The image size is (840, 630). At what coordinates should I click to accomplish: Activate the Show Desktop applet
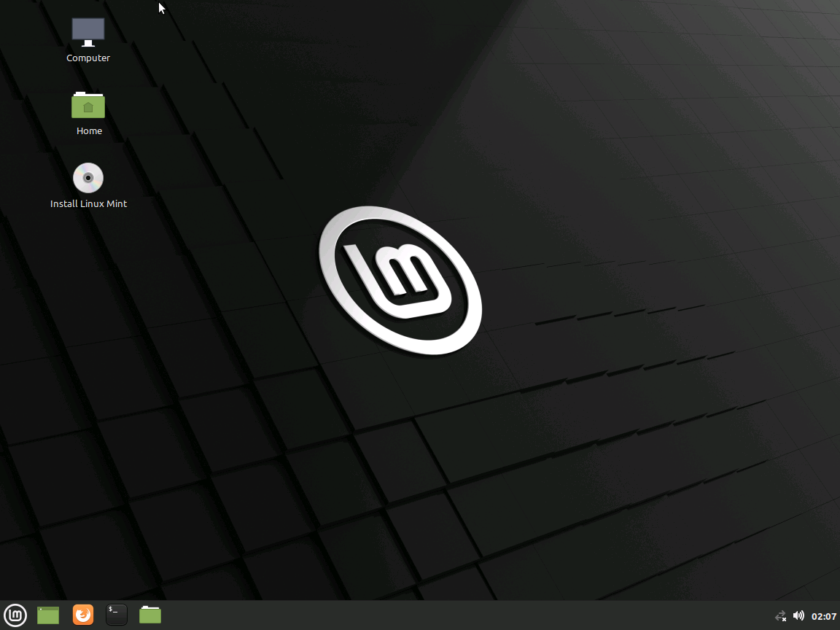[47, 615]
